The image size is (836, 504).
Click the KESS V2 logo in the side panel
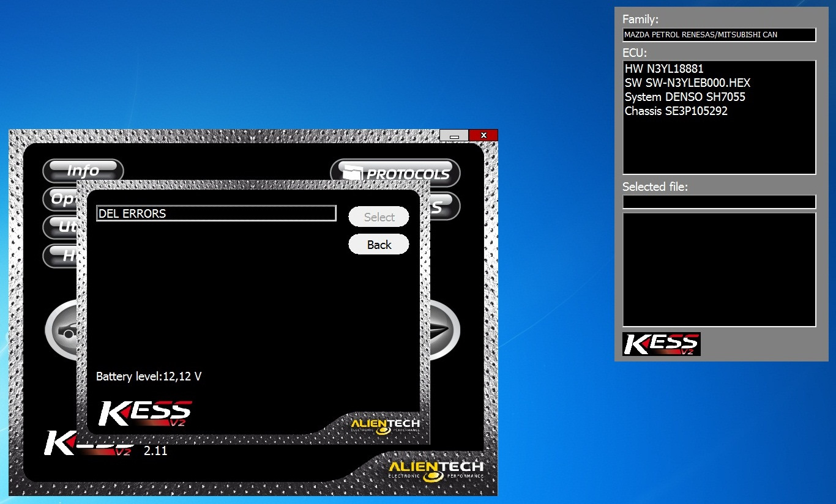point(662,344)
